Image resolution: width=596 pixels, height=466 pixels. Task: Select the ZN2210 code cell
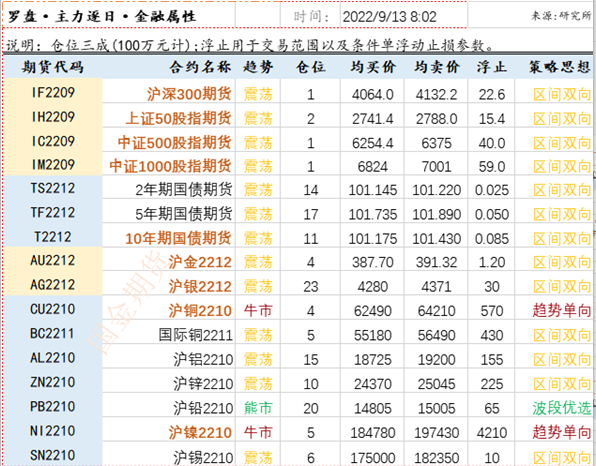53,382
